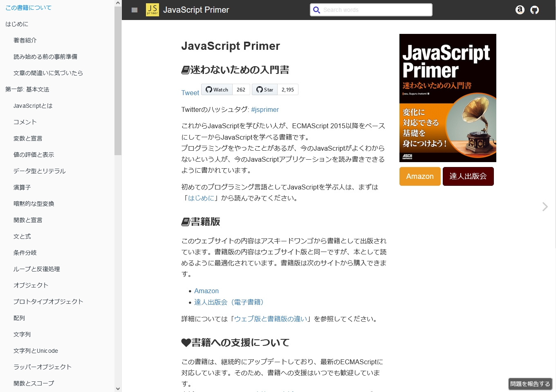Viewport: 556px width, 392px height.
Task: Open ウェブ版と書籍版の違い link
Action: click(271, 319)
